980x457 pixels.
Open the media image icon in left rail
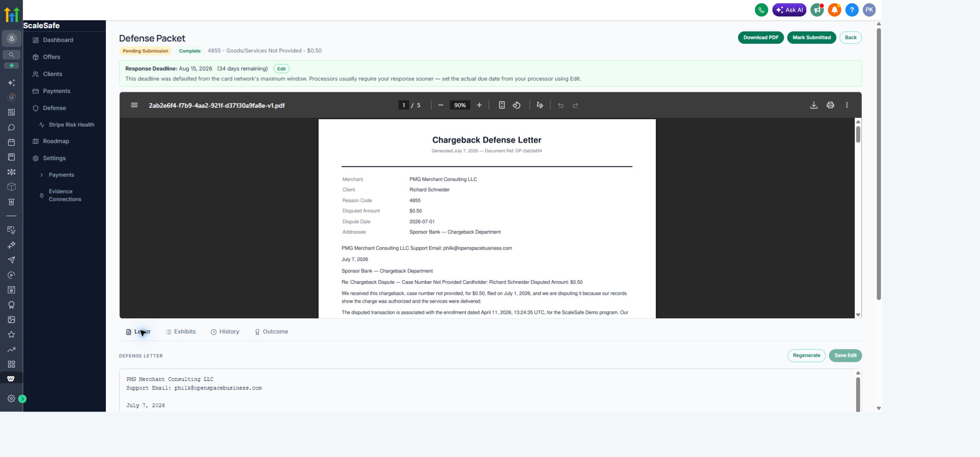click(x=12, y=320)
